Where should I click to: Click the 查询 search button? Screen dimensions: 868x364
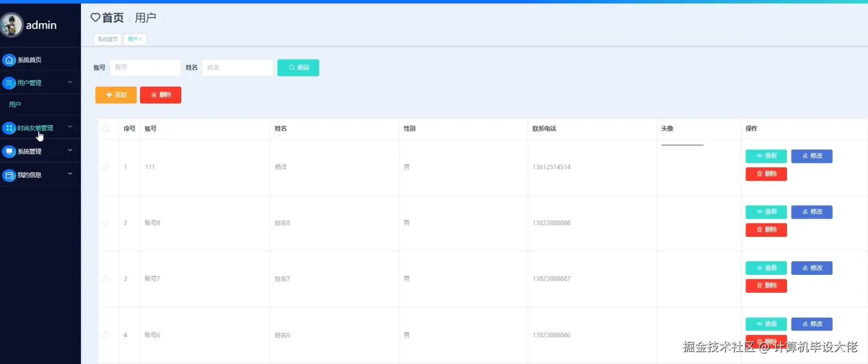pyautogui.click(x=298, y=68)
